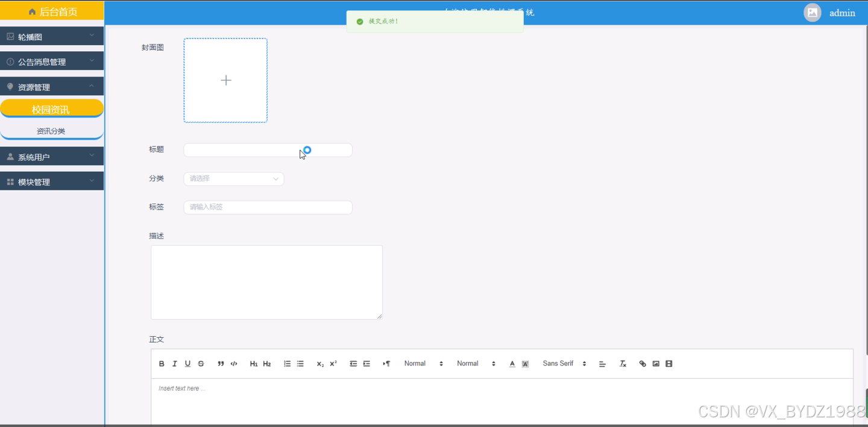Open the 轮播图 sidebar menu

click(52, 36)
